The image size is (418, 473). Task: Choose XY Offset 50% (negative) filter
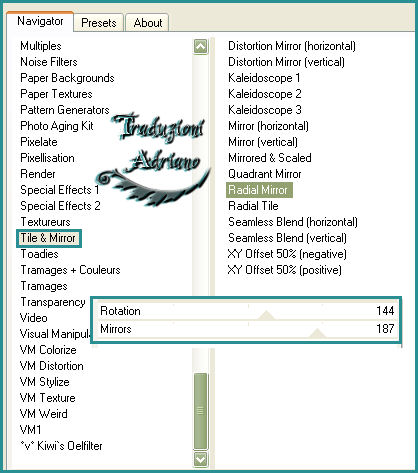287,254
